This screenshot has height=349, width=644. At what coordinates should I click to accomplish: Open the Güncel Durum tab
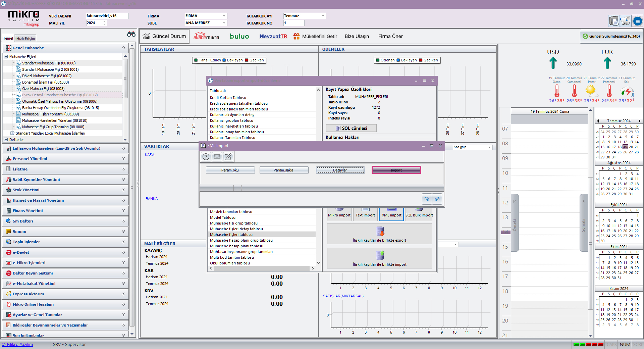tap(164, 36)
